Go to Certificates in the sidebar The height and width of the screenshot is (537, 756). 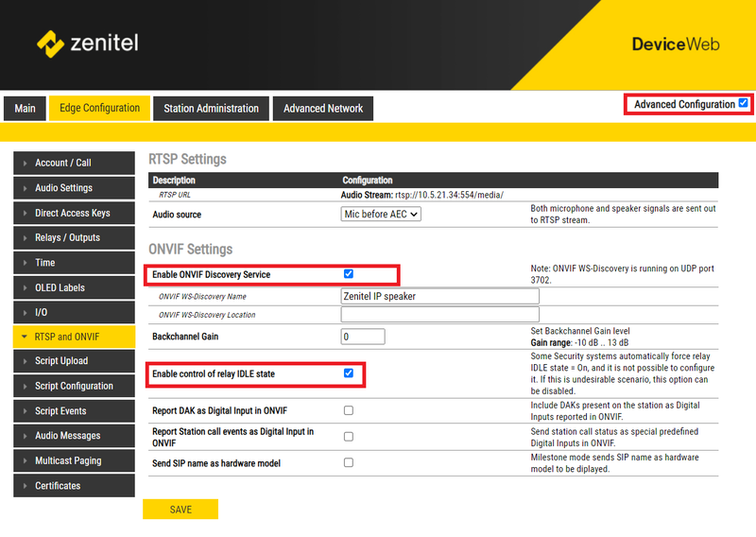(x=74, y=486)
